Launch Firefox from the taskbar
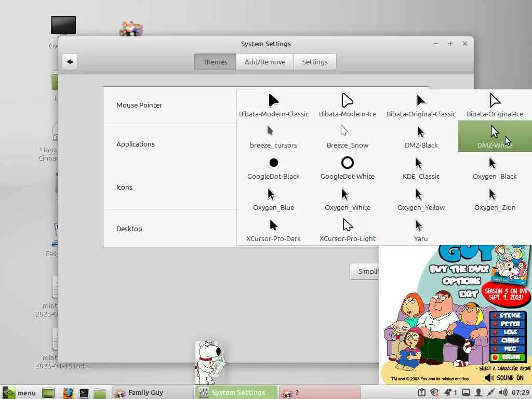Viewport: 532px width, 399px height. (68, 393)
